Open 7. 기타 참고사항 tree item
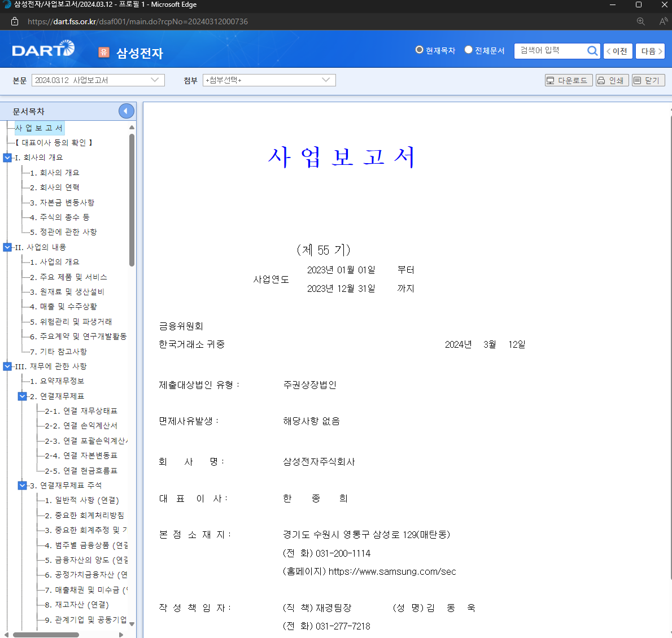 58,351
